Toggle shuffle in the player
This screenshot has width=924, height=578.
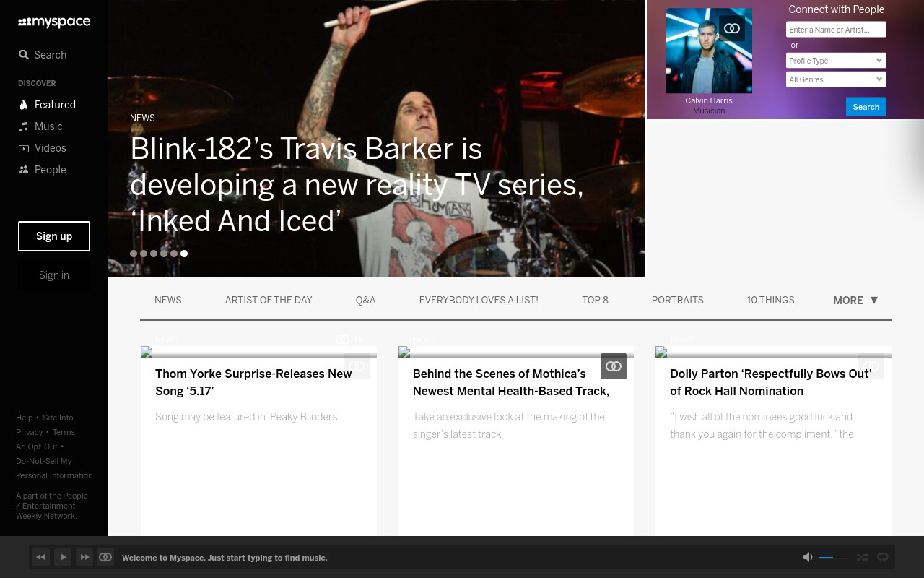coord(862,557)
